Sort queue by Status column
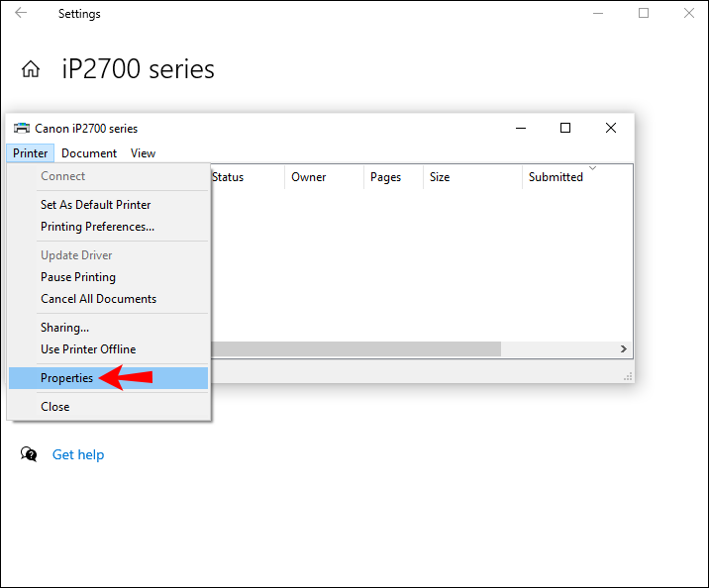The image size is (709, 588). coord(248,177)
